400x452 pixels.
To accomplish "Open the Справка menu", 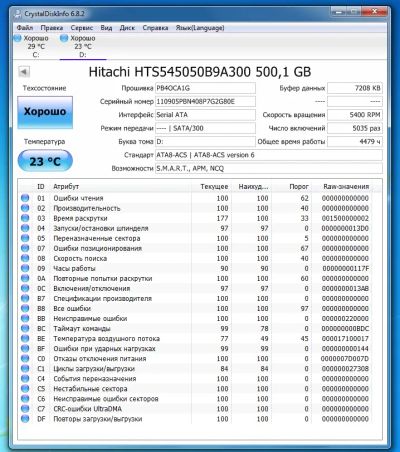I will tap(155, 28).
